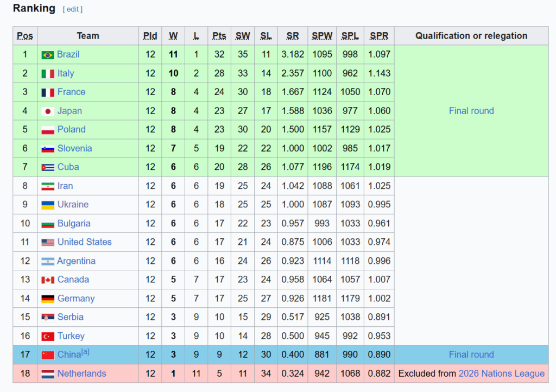Click the France flag icon
556x392 pixels.
48,92
